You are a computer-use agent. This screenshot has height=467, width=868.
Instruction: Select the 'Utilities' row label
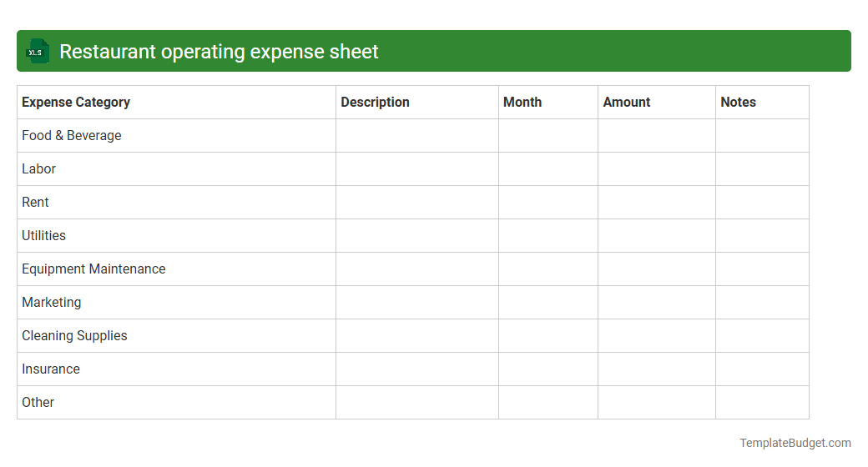[43, 236]
